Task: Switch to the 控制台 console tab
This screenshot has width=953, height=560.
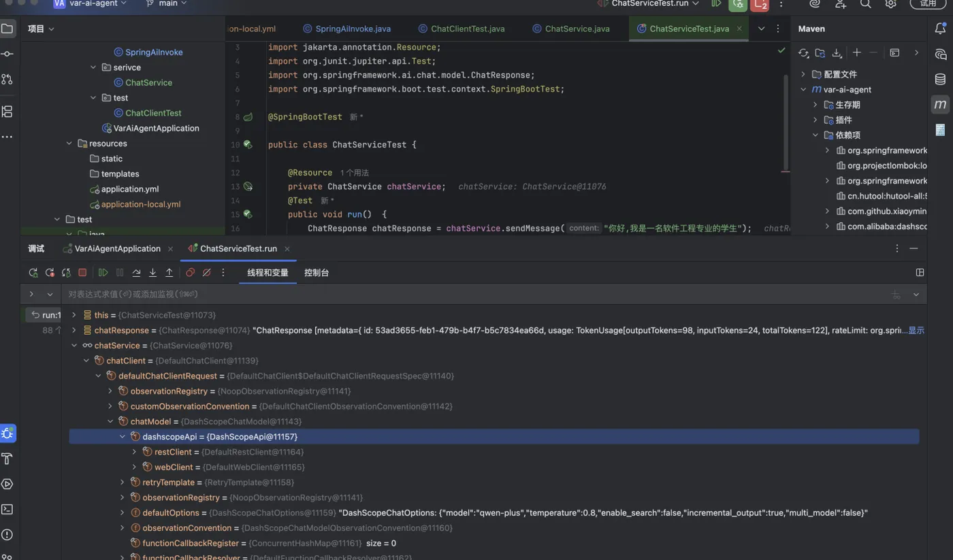Action: tap(317, 272)
